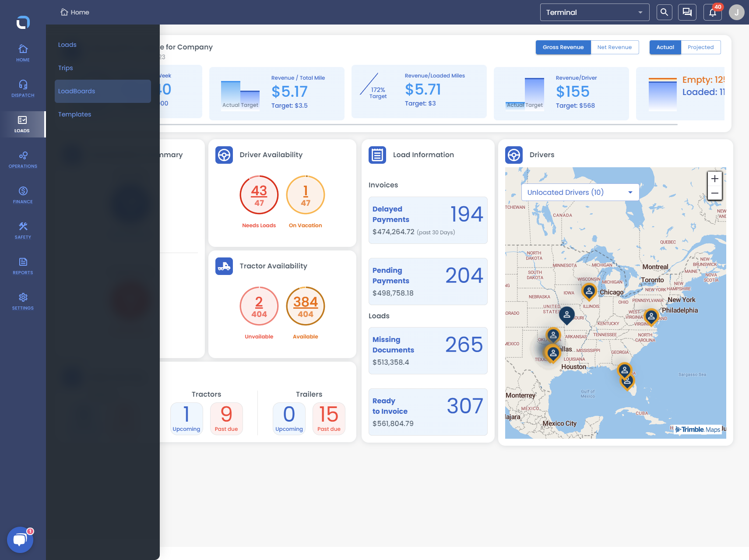Open the Terminal dropdown
749x560 pixels.
595,12
